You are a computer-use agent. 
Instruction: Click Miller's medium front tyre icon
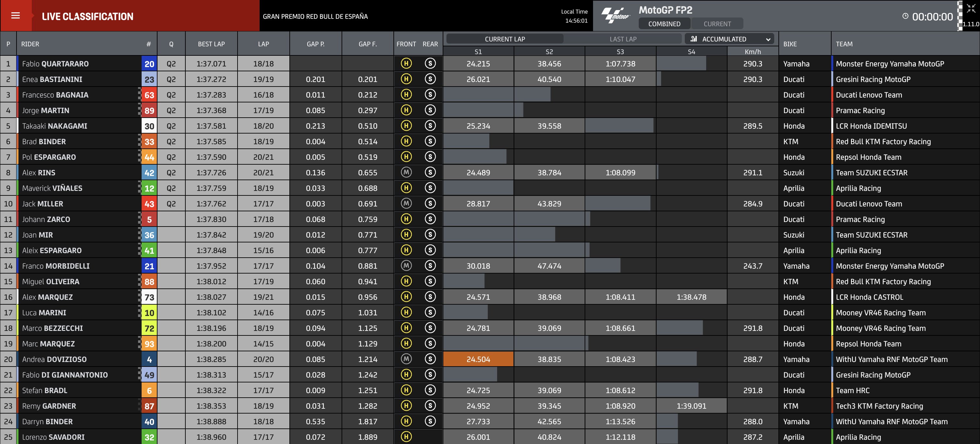[x=406, y=204]
